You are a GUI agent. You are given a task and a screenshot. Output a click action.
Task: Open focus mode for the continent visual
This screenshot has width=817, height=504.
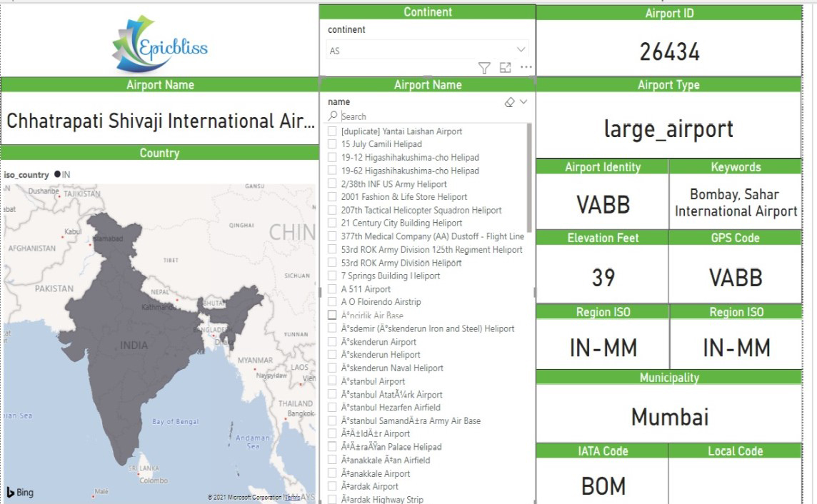[x=506, y=68]
